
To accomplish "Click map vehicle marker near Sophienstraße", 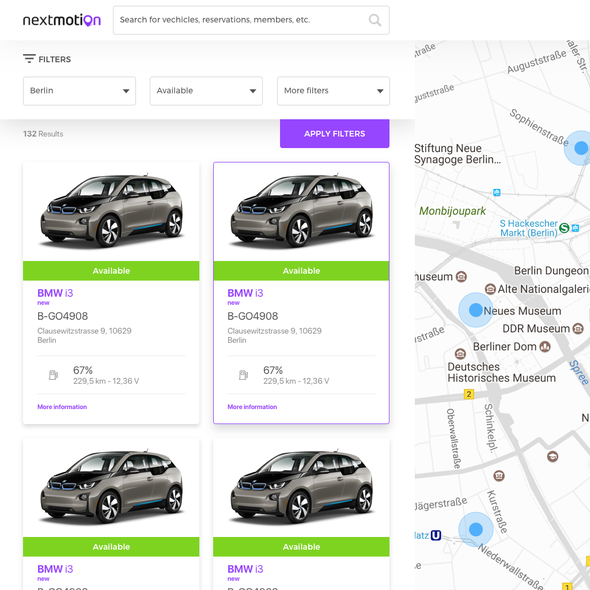I will coord(581,148).
